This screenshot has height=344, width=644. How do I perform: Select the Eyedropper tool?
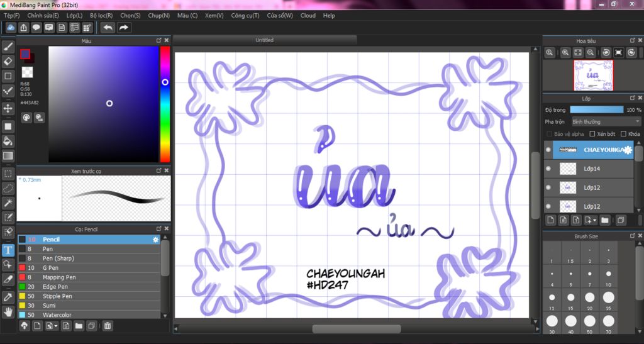(8, 297)
